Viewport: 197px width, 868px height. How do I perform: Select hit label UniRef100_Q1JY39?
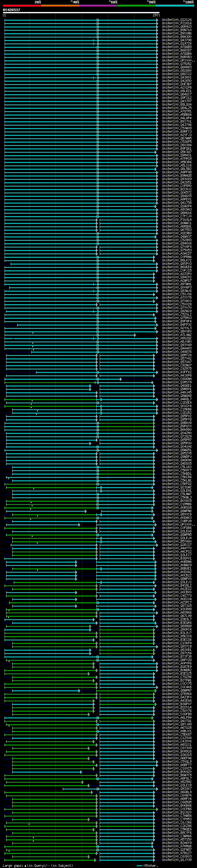point(177,860)
